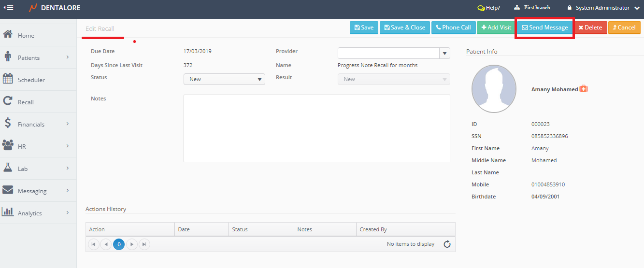This screenshot has width=644, height=268.
Task: Open the Scheduler calendar icon
Action: point(8,79)
